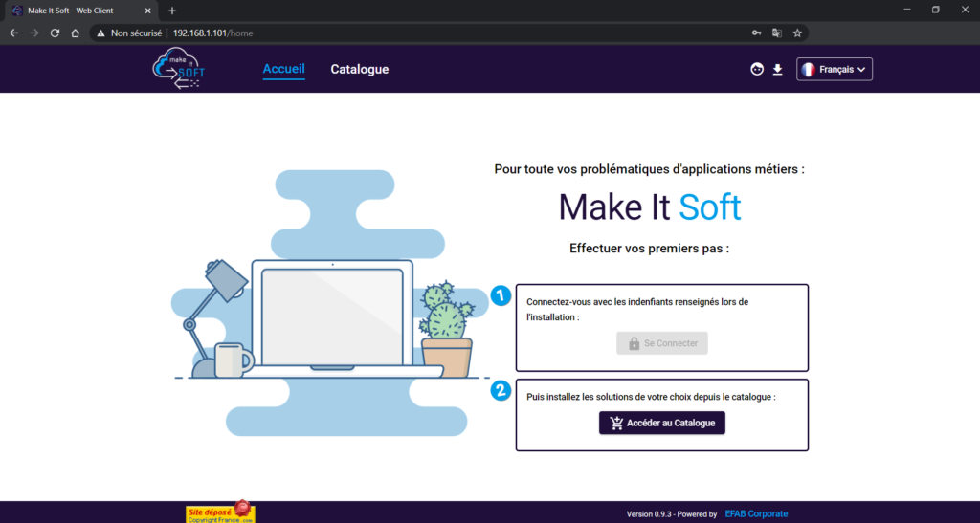Click the translate page icon
This screenshot has width=980, height=523.
tap(777, 33)
